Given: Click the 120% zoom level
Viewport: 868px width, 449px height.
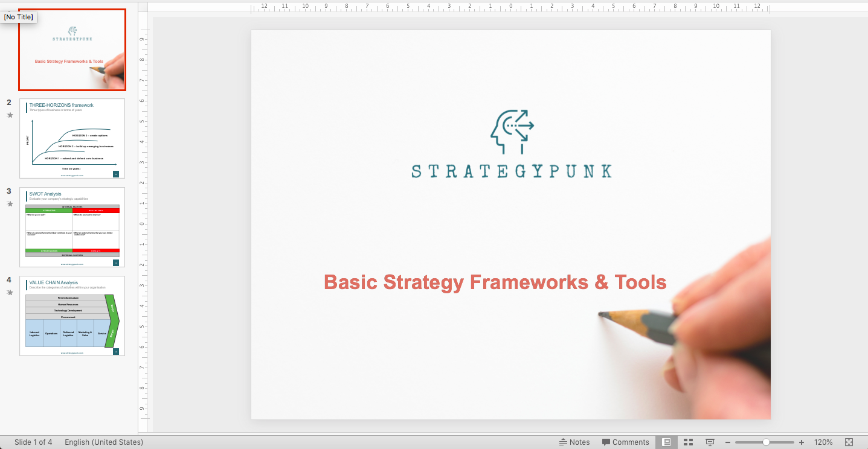Looking at the screenshot, I should pyautogui.click(x=823, y=442).
